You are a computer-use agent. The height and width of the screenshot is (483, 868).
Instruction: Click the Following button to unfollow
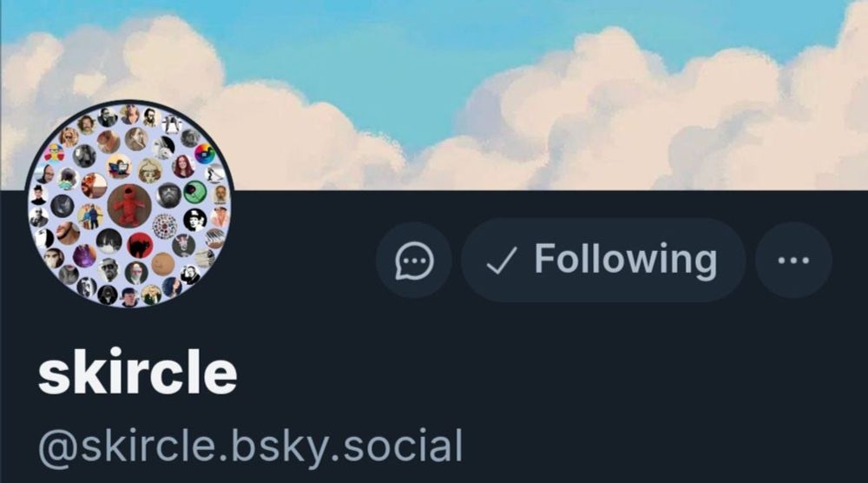coord(603,260)
